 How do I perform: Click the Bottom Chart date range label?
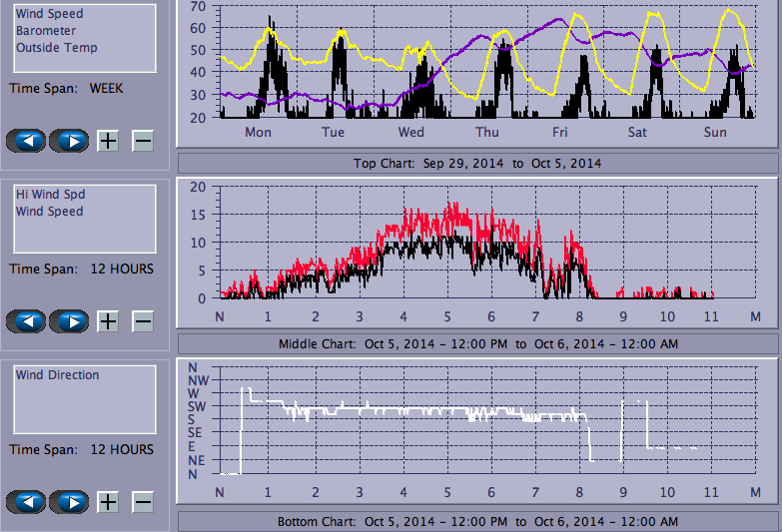tap(477, 521)
